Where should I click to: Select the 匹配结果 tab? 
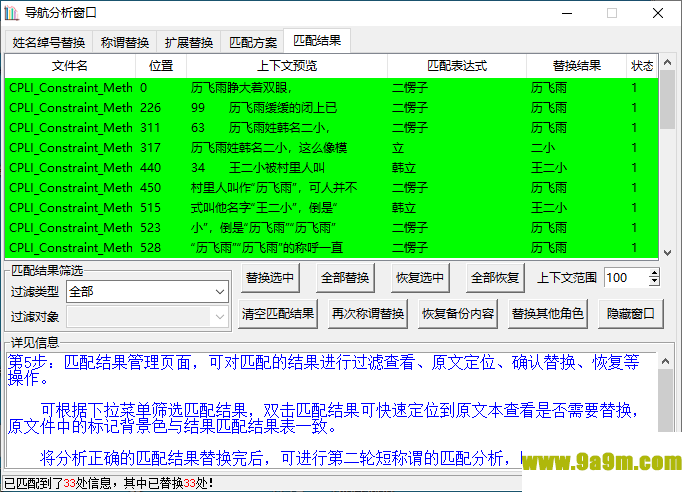[317, 40]
